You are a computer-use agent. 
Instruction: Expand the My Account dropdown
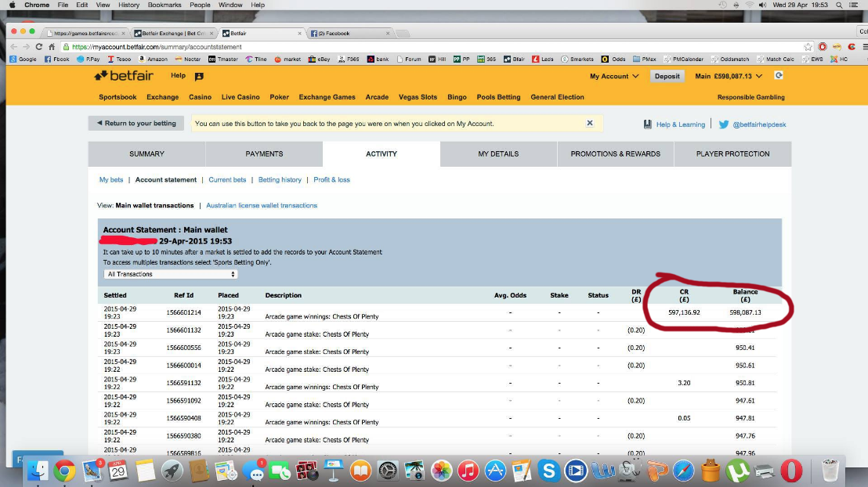(614, 77)
